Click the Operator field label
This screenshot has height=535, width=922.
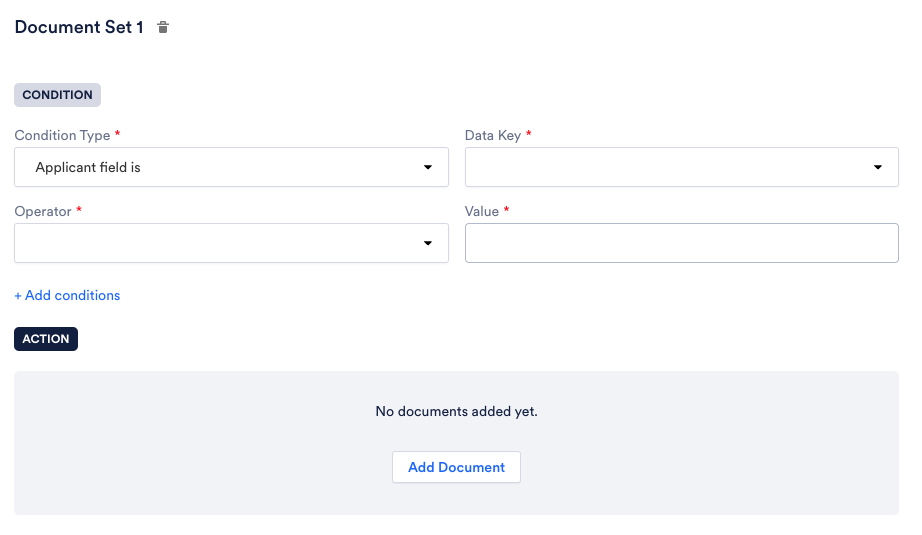coord(43,211)
